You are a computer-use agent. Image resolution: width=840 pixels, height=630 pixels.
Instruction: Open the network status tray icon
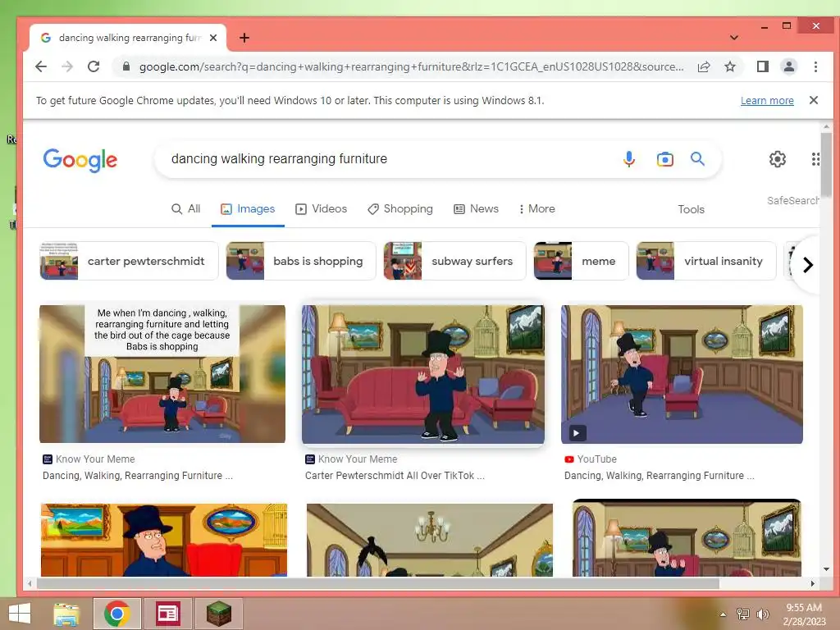(743, 614)
